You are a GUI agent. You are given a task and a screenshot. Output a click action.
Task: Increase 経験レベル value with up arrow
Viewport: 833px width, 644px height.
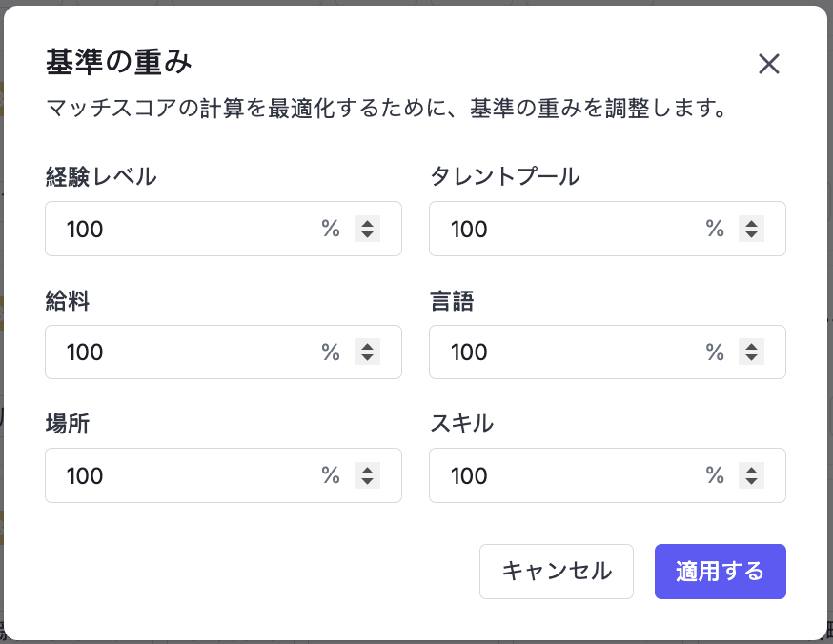[x=367, y=223]
